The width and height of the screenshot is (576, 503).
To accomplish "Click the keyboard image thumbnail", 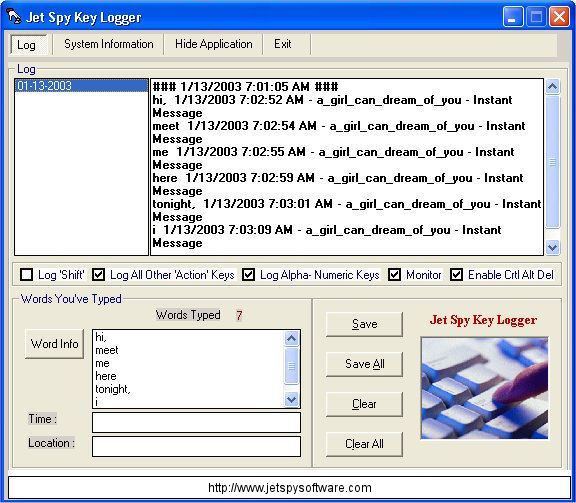I will point(485,388).
